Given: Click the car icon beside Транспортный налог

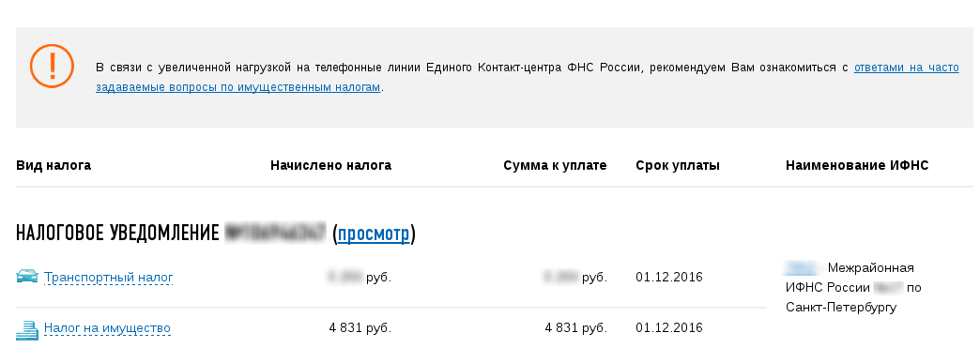Looking at the screenshot, I should click(x=27, y=276).
